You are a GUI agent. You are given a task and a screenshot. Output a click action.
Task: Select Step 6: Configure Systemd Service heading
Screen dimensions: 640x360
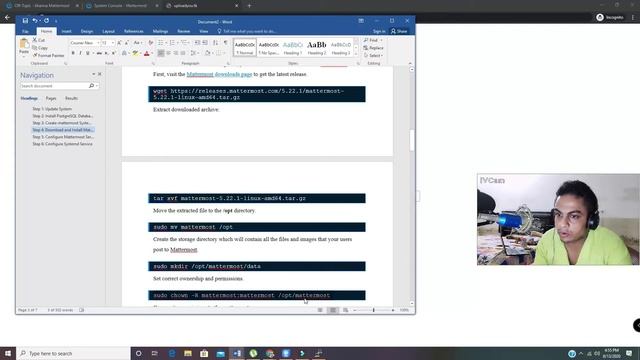(x=63, y=144)
